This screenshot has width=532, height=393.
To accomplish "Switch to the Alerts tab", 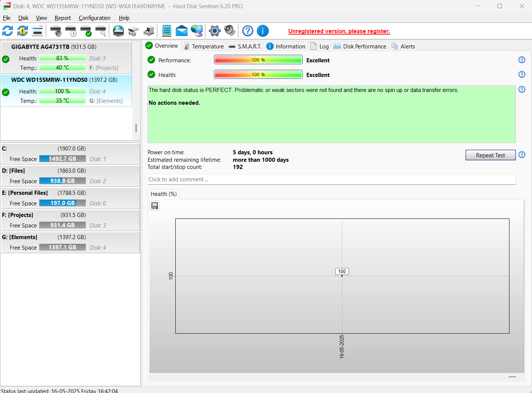I will [403, 46].
